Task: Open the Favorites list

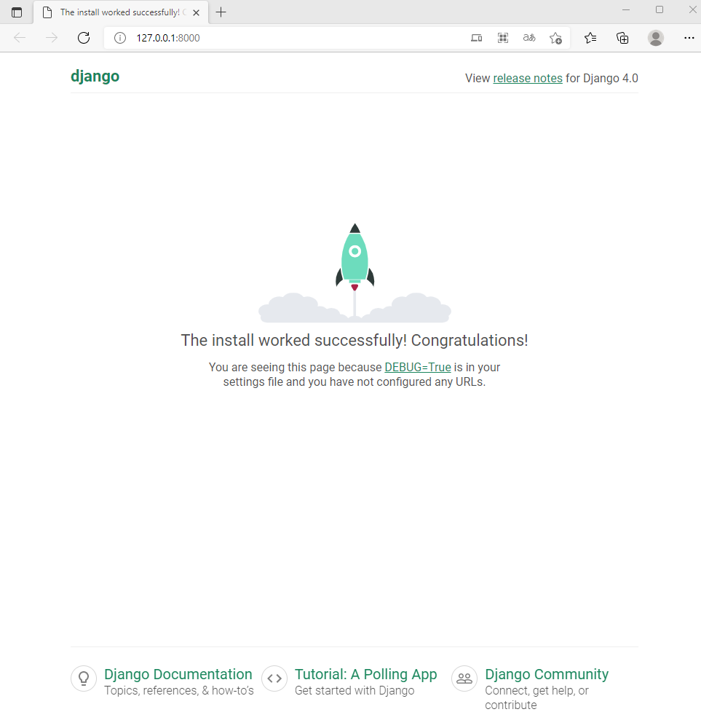Action: coord(590,38)
